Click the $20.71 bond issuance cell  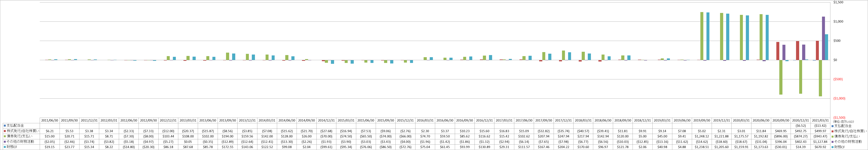click(x=70, y=137)
